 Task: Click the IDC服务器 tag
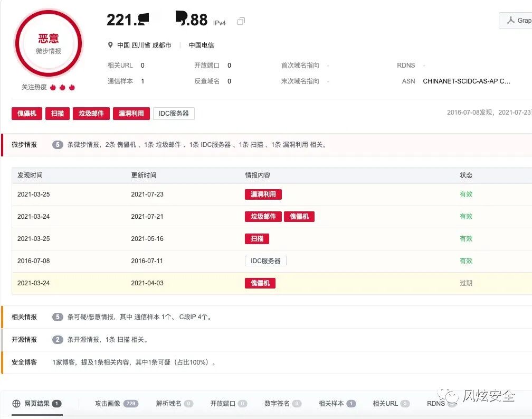click(x=174, y=113)
